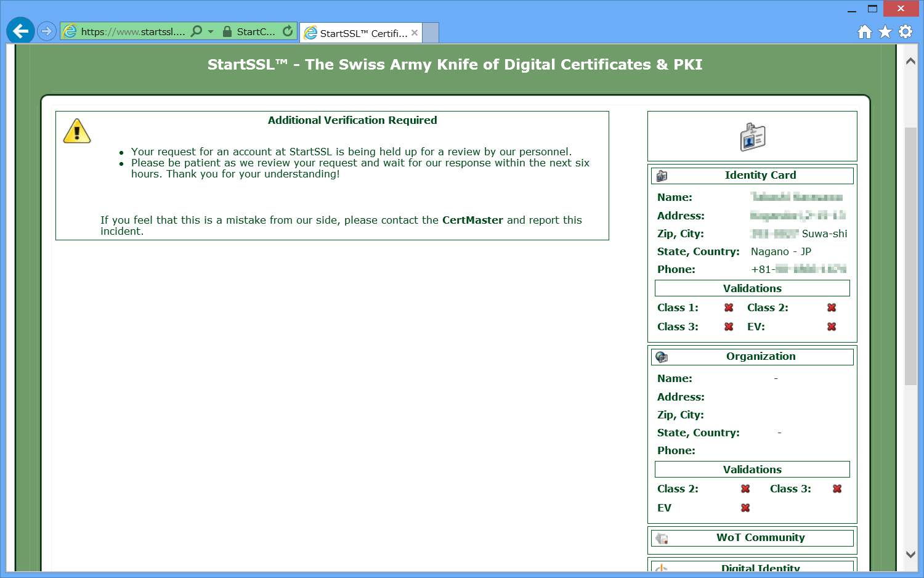Click the WoT Community panel icon
The width and height of the screenshot is (924, 578).
click(662, 538)
